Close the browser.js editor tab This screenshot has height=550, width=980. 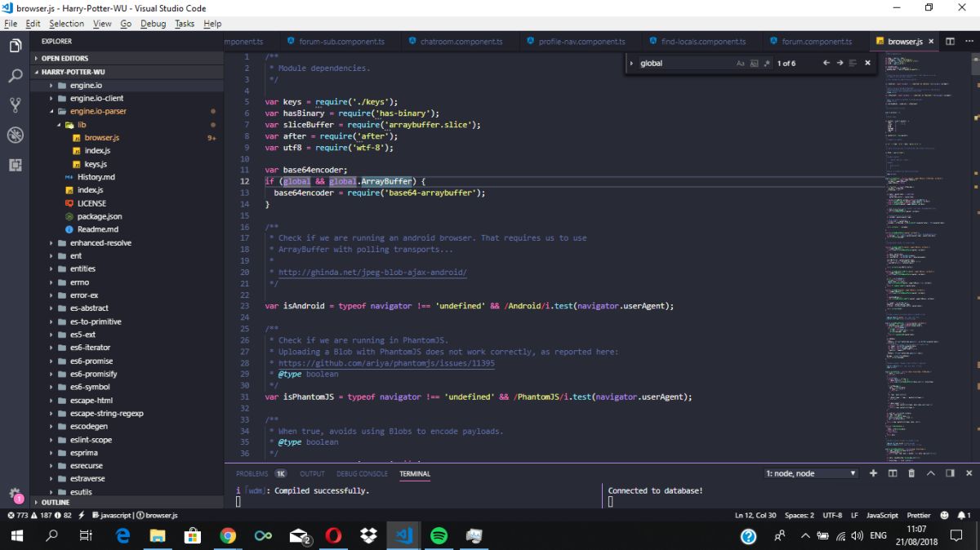click(931, 42)
